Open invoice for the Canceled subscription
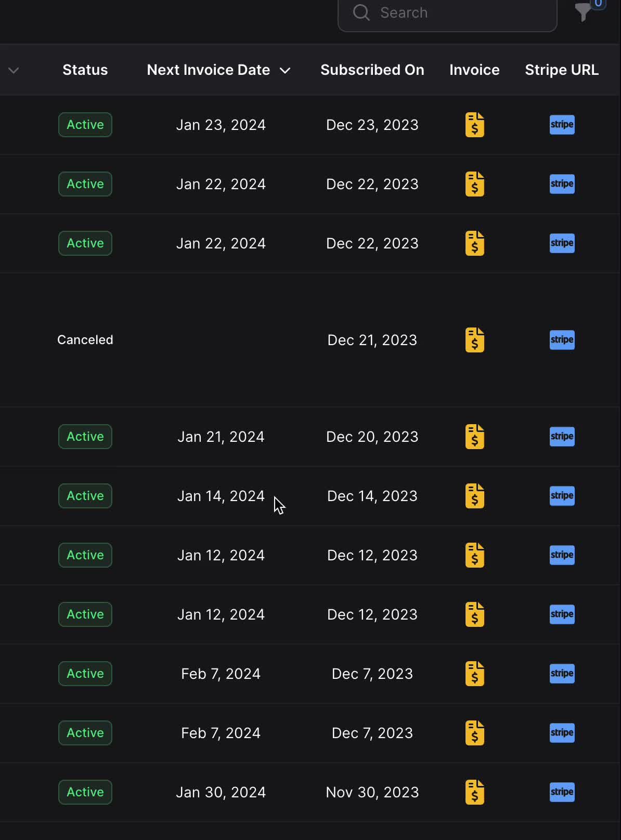 coord(474,340)
